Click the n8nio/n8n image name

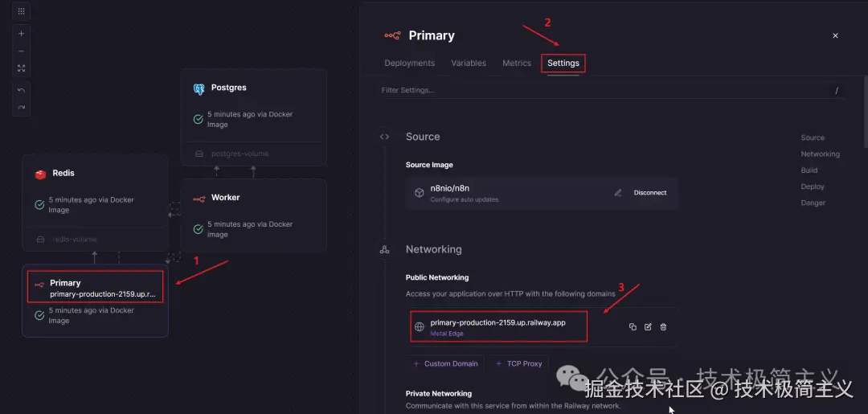[x=449, y=188]
